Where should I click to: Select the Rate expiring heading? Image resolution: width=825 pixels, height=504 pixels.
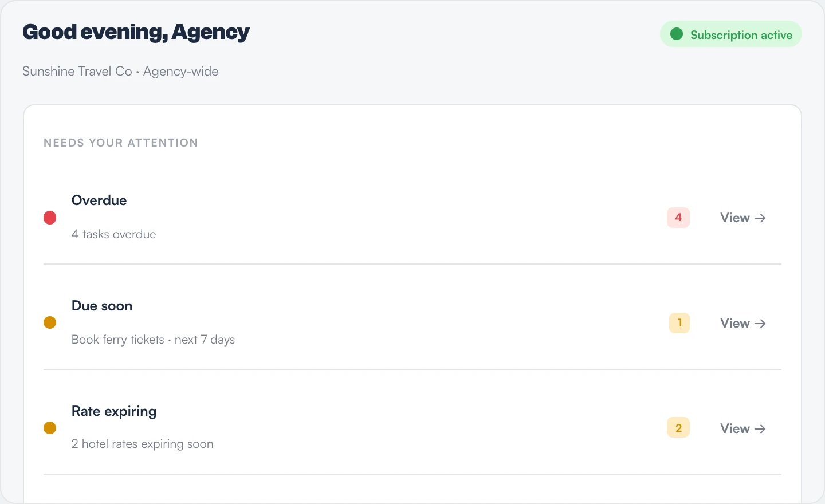[x=114, y=412]
